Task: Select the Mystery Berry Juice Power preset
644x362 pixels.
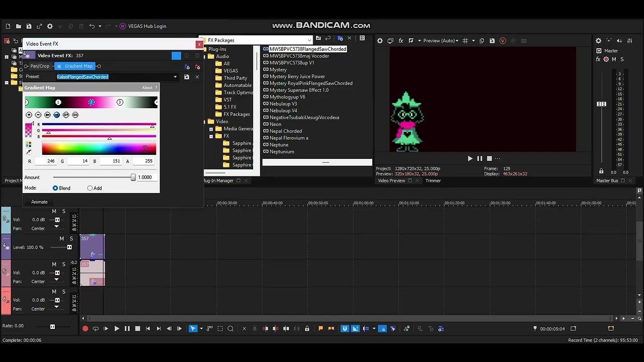Action: click(x=297, y=76)
